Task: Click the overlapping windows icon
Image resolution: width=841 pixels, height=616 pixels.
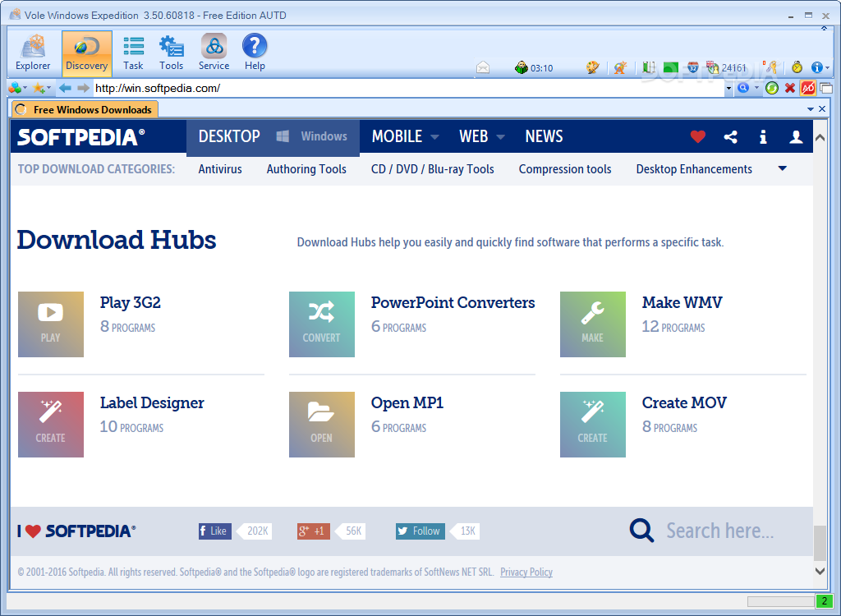Action: click(x=826, y=88)
